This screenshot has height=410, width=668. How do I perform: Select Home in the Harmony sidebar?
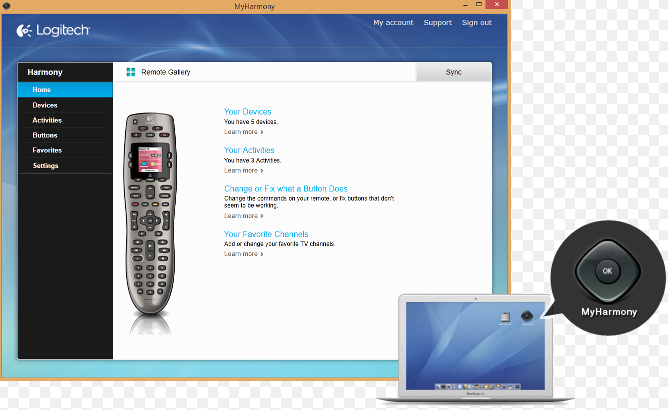(65, 90)
